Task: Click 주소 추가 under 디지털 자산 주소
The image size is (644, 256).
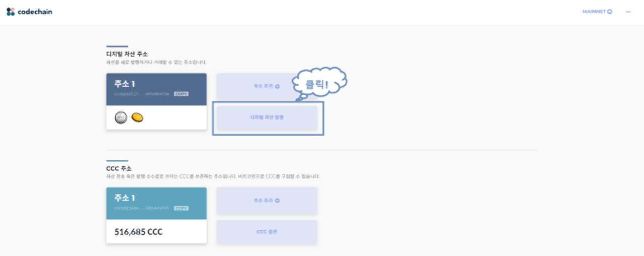Action: pyautogui.click(x=267, y=86)
